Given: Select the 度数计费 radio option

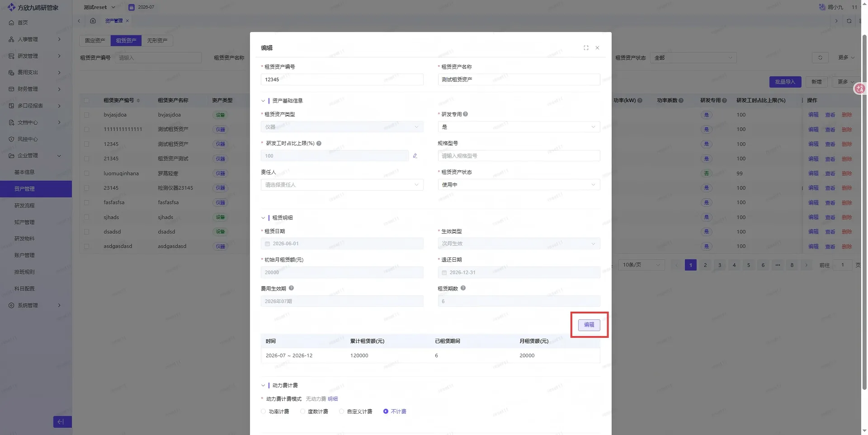Looking at the screenshot, I should pos(302,412).
